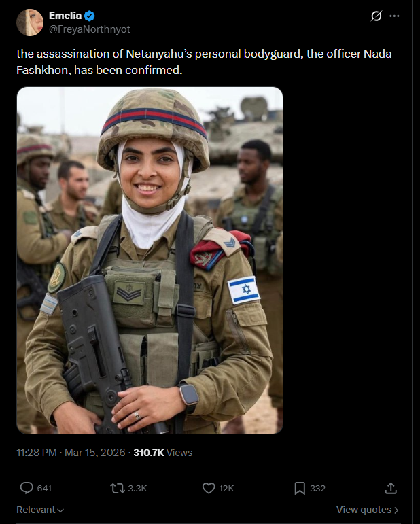The height and width of the screenshot is (524, 420).
Task: Click the 3.3K reposts count
Action: click(x=138, y=488)
